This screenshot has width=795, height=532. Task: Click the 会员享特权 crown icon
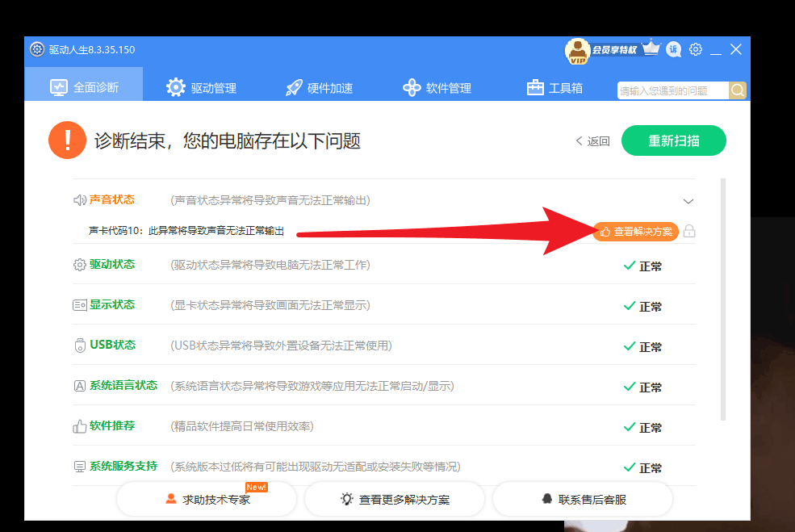click(x=651, y=48)
